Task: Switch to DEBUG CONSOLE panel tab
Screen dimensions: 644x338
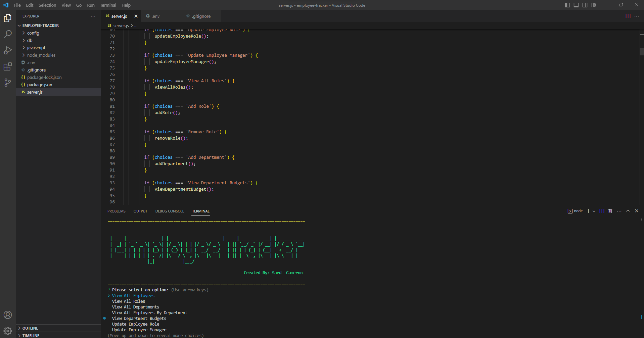Action: pos(170,211)
